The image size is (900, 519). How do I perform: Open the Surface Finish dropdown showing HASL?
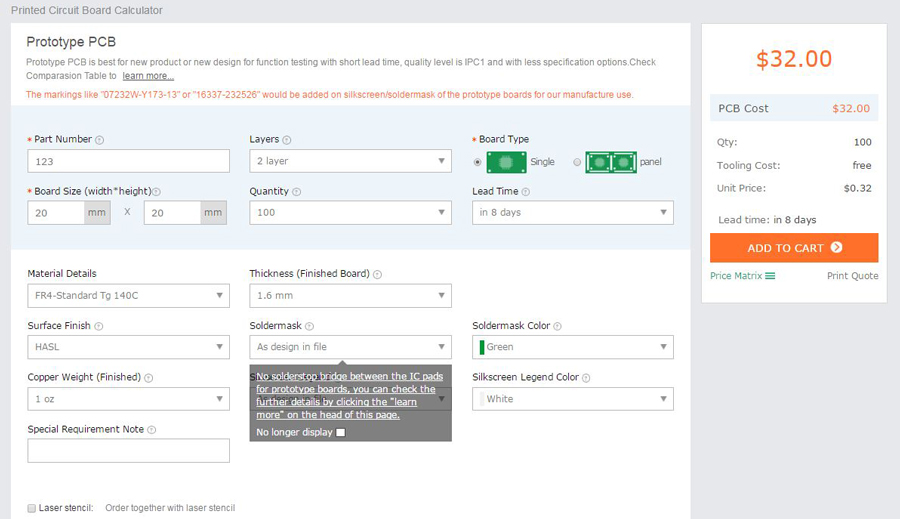coord(128,347)
